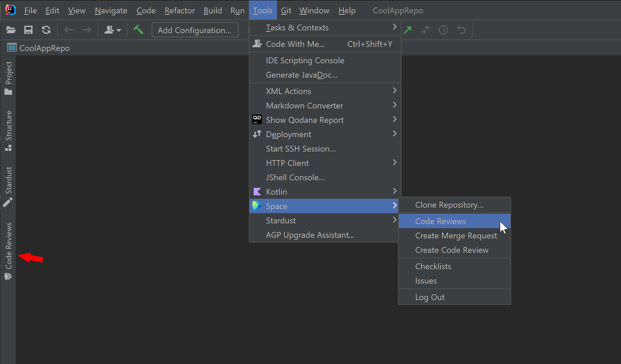
Task: Save all files with the save icon
Action: (28, 30)
